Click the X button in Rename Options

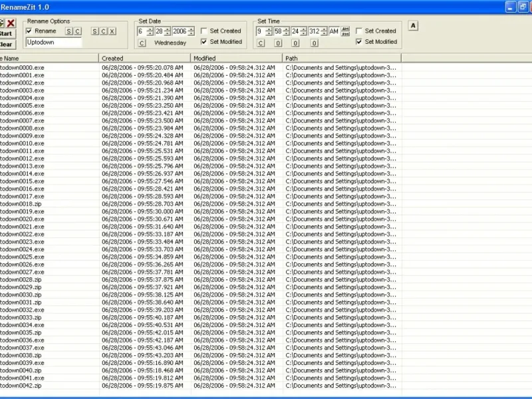112,31
